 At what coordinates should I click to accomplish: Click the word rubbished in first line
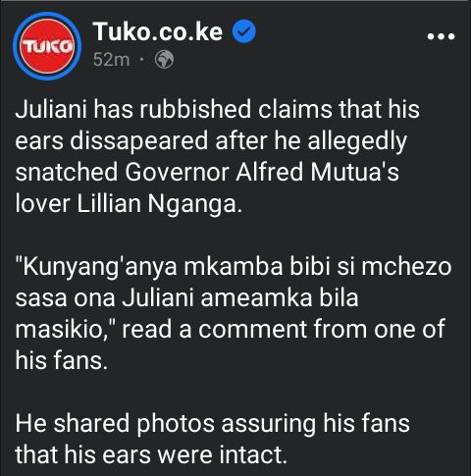195,109
